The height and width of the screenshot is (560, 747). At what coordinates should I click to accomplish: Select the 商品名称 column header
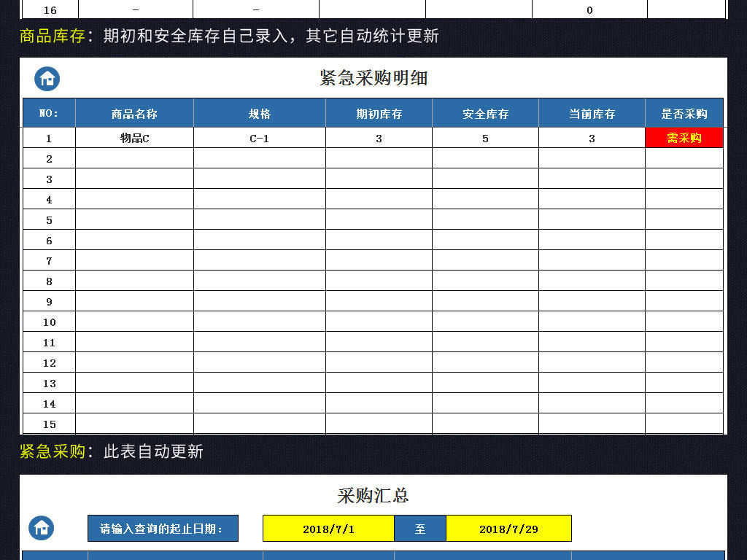(x=133, y=112)
